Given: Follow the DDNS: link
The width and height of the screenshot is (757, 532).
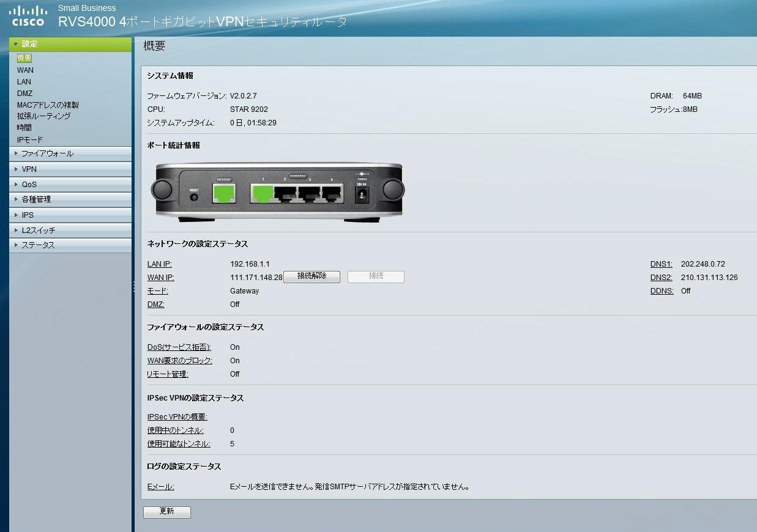Looking at the screenshot, I should (662, 291).
